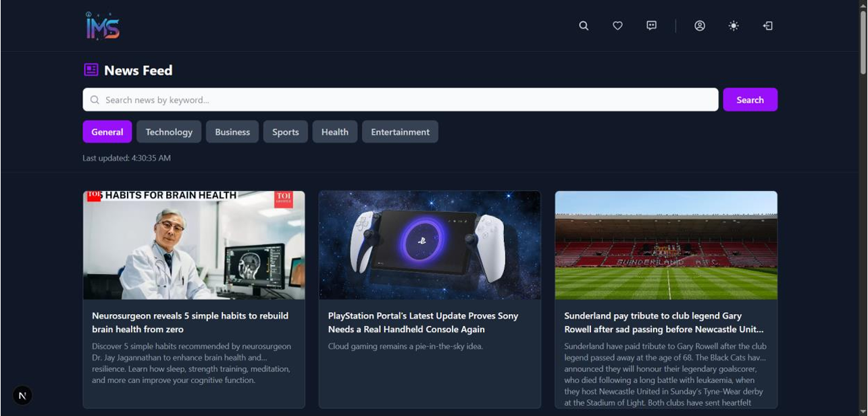The width and height of the screenshot is (868, 416).
Task: Open the PlayStation Portal article headline
Action: pyautogui.click(x=423, y=322)
